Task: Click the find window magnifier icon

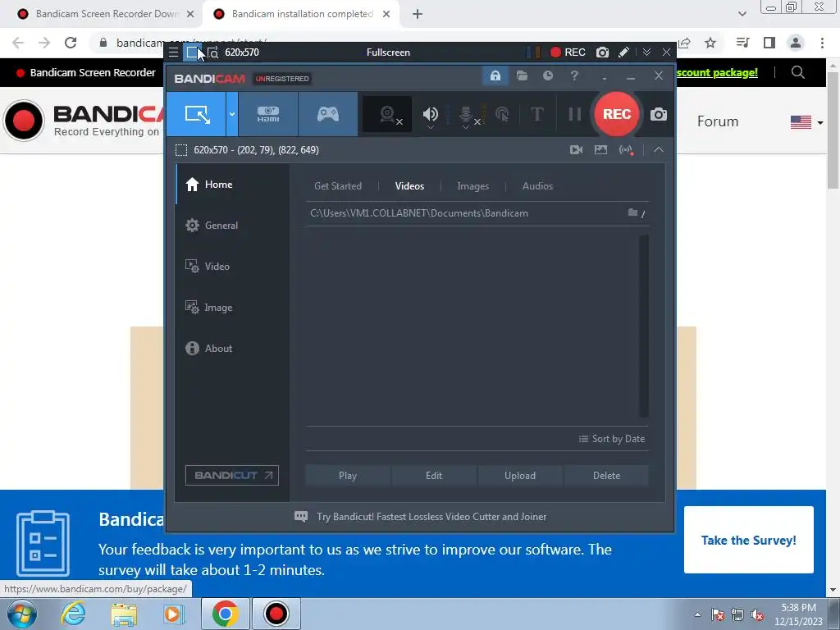Action: point(212,52)
